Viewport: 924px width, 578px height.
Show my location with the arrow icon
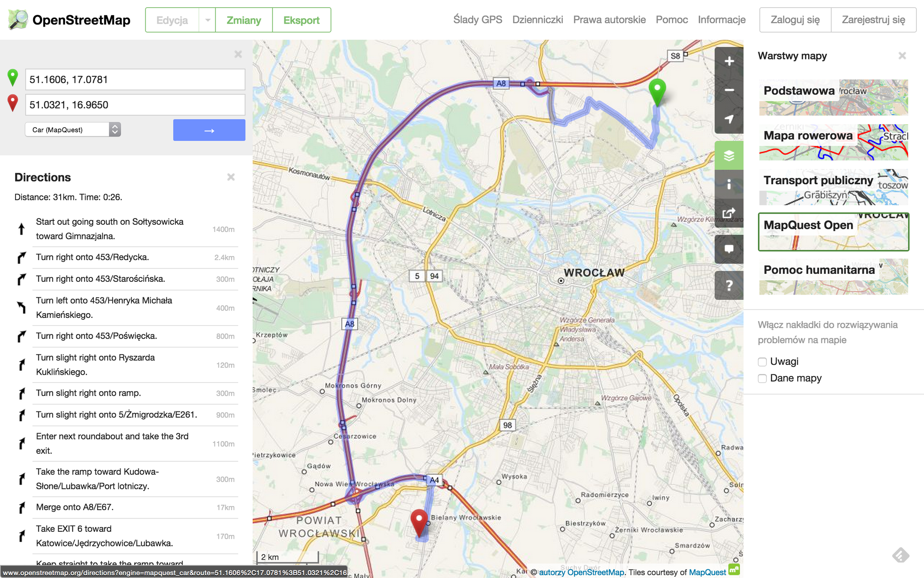tap(729, 119)
